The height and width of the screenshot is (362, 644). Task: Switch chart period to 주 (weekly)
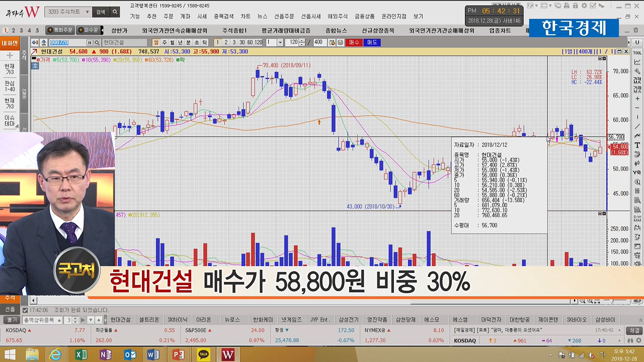click(x=164, y=43)
